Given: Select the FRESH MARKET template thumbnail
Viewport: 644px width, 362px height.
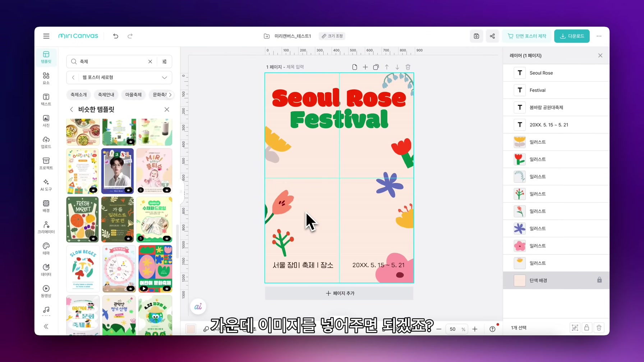Looking at the screenshot, I should click(x=83, y=219).
